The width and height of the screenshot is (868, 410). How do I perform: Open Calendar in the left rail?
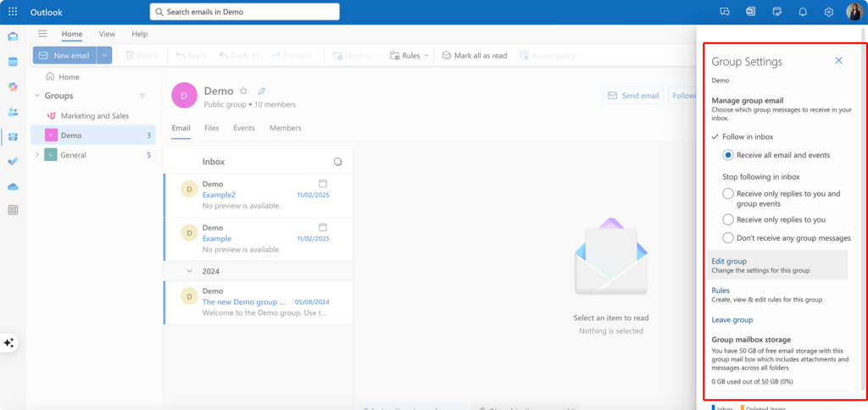[13, 62]
